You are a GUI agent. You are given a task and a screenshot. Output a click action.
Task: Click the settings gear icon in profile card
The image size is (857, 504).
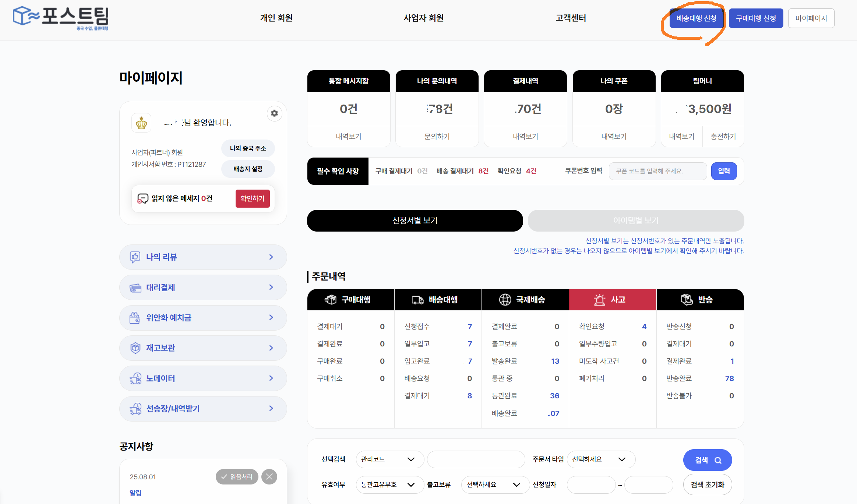coord(274,113)
